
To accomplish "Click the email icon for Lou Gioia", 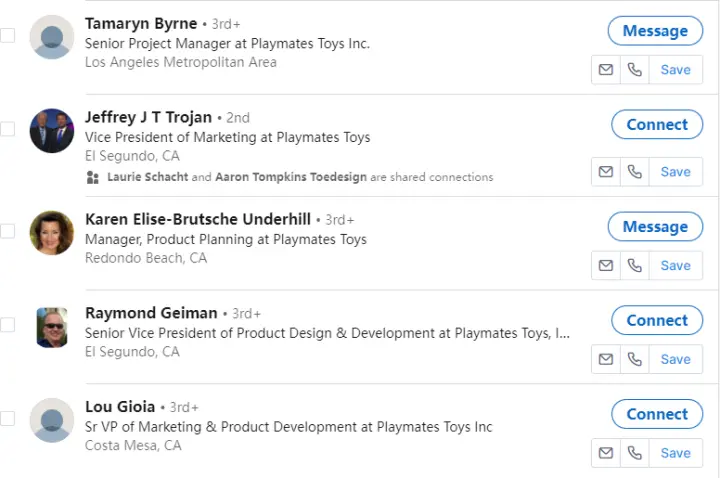I will (605, 453).
